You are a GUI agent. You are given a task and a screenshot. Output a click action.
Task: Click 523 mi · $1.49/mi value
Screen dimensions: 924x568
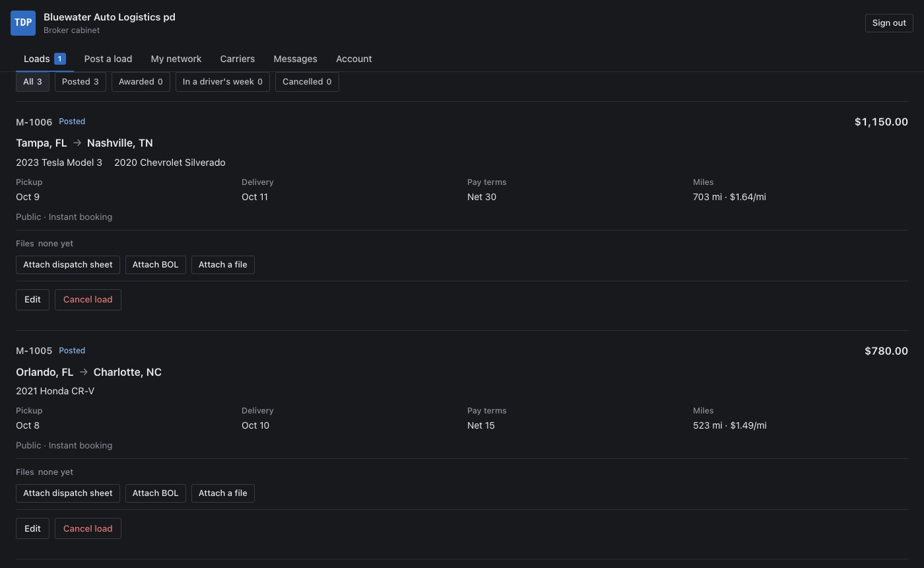coord(730,425)
